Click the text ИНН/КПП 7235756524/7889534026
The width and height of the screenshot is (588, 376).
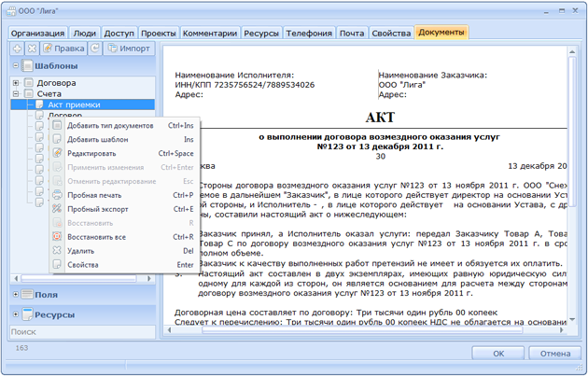point(245,85)
